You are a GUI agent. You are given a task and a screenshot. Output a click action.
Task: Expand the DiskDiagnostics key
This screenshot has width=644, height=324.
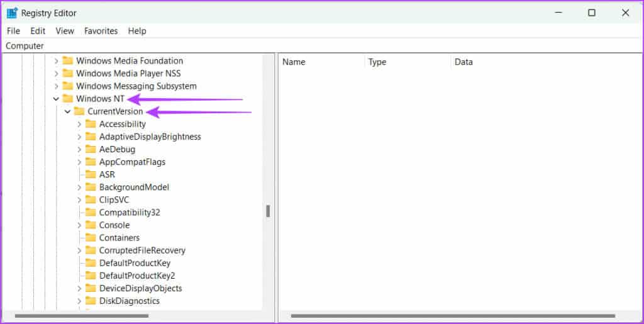(x=79, y=301)
